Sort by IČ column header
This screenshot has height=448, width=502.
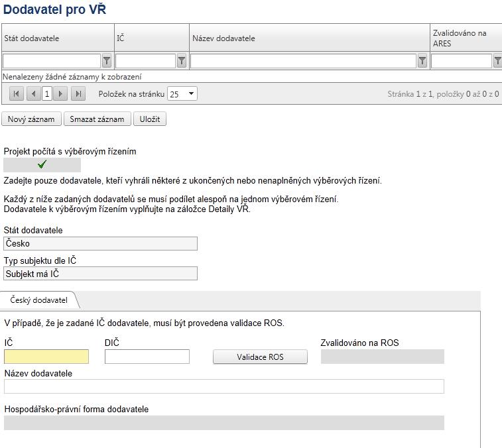pyautogui.click(x=152, y=38)
